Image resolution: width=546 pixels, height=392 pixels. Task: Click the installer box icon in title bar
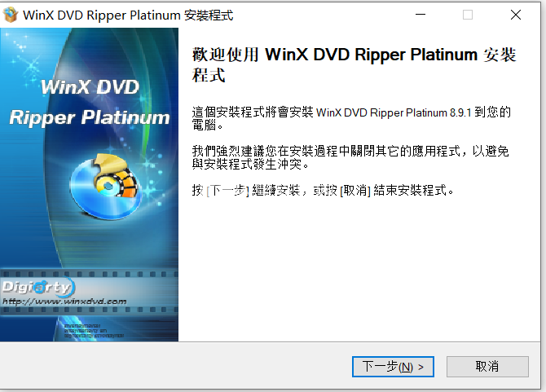(x=10, y=15)
